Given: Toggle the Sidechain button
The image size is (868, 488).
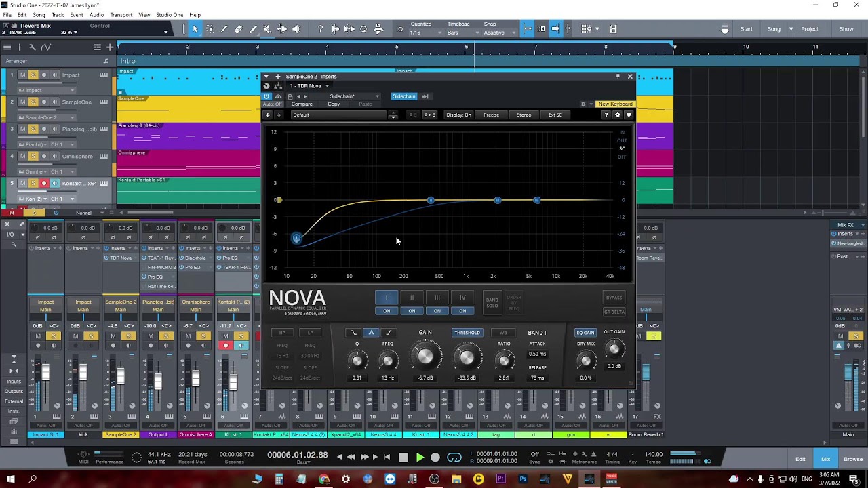Looking at the screenshot, I should tap(403, 96).
